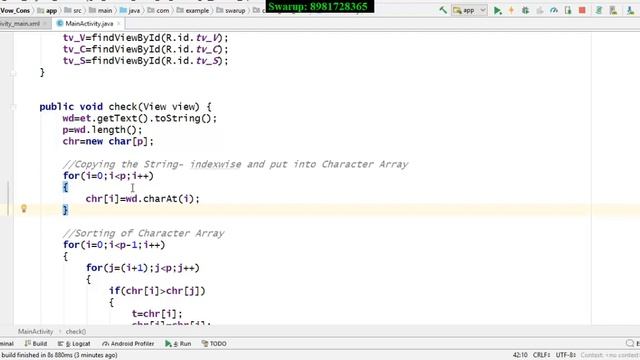Open the app run configuration dropdown
This screenshot has width=640, height=360.
[469, 10]
